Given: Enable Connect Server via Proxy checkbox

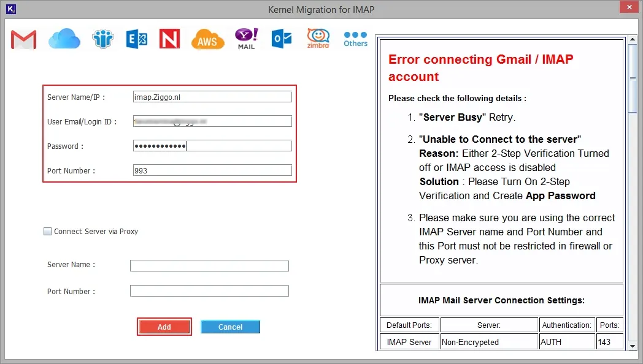Looking at the screenshot, I should [x=48, y=232].
